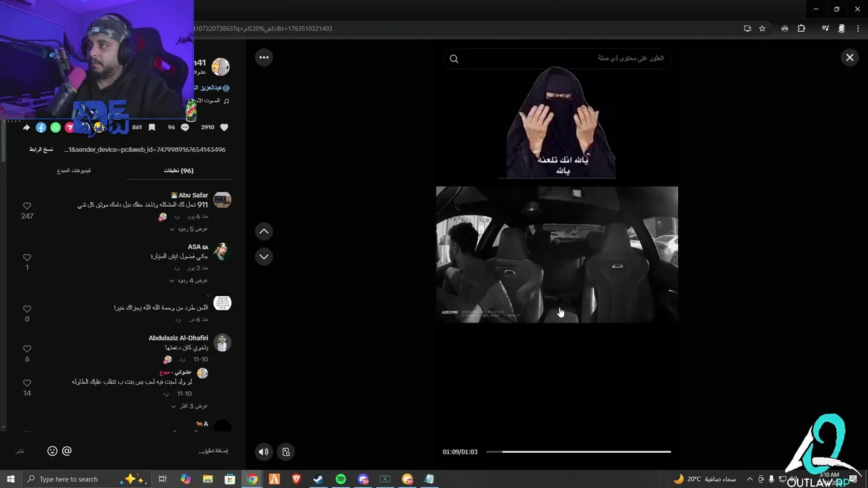The height and width of the screenshot is (488, 868).
Task: Bookmark this page with the star icon
Action: (x=762, y=28)
